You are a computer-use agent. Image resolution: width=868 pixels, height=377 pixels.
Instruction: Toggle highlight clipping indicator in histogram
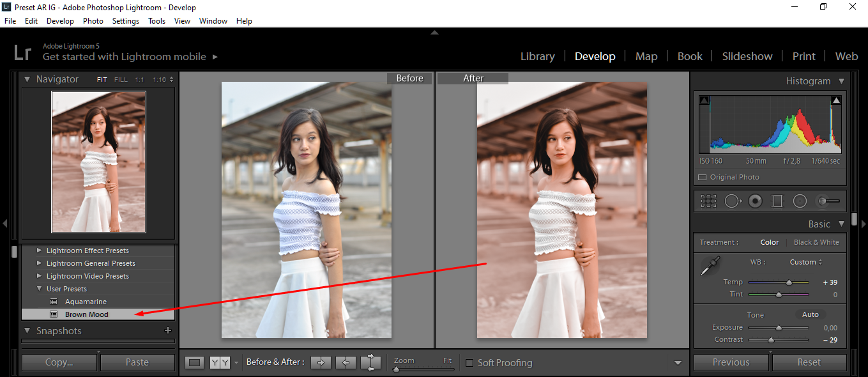coord(836,100)
